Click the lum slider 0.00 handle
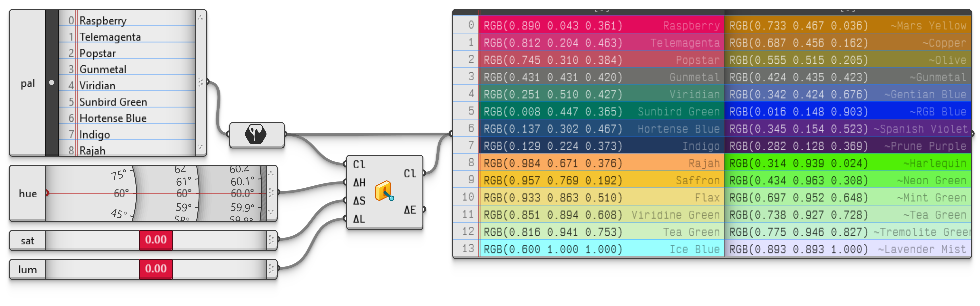Viewport: 980px width, 306px height. coord(156,269)
